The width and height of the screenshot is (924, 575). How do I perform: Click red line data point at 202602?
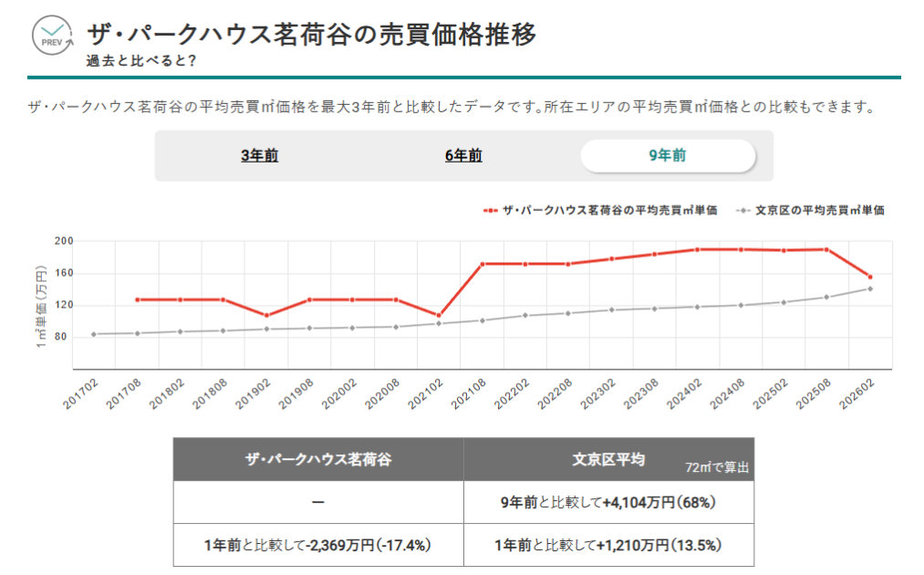(x=870, y=277)
